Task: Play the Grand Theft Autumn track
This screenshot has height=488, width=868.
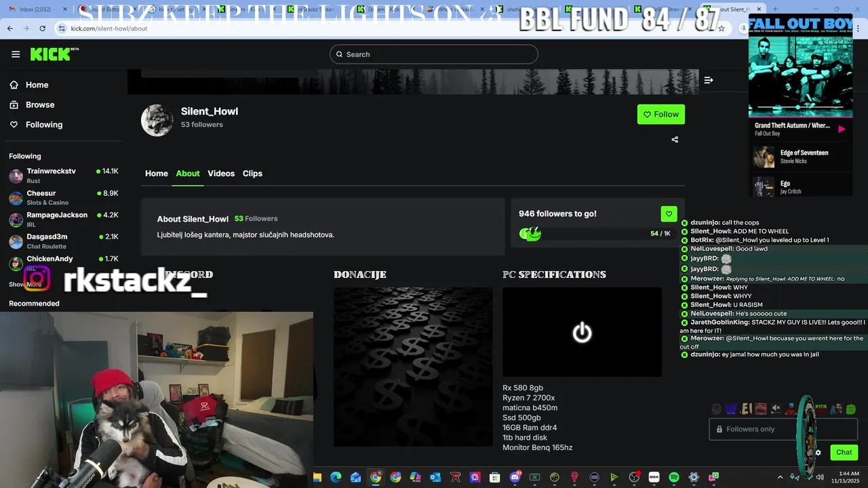Action: click(842, 129)
